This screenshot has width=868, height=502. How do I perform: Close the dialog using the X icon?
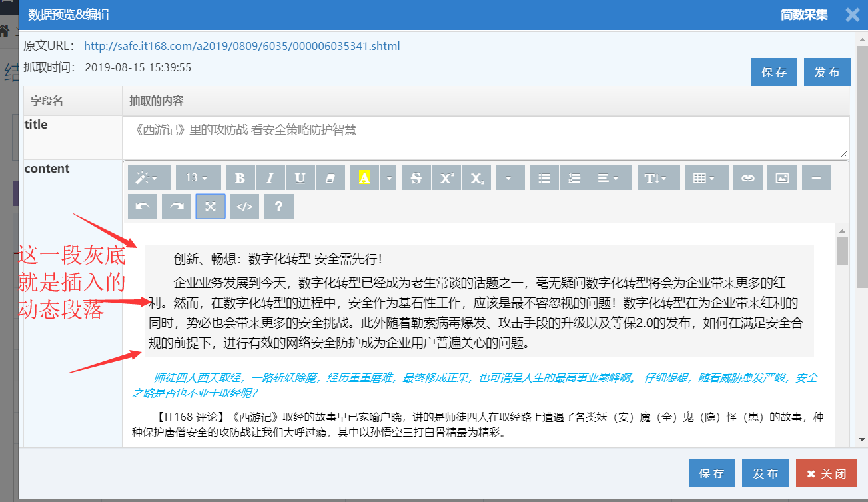point(852,15)
